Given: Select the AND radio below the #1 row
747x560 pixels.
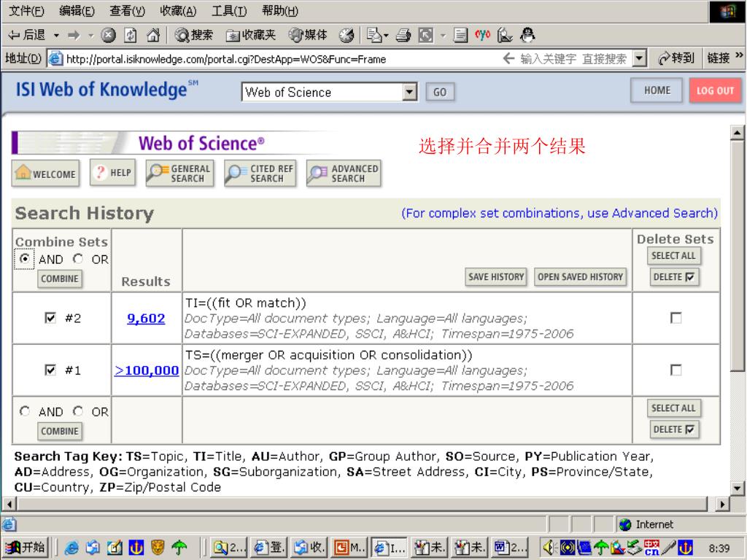Looking at the screenshot, I should point(25,411).
